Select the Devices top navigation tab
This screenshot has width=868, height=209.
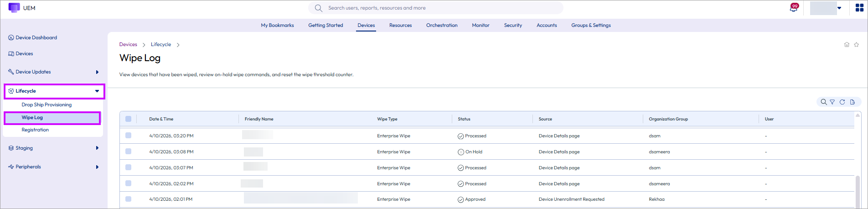pyautogui.click(x=366, y=25)
